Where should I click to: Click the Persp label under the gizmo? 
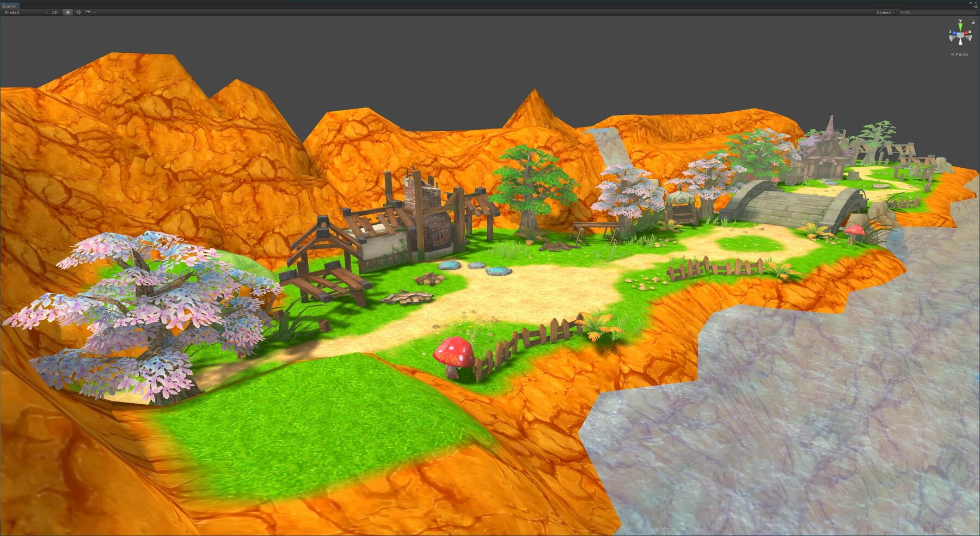[961, 54]
